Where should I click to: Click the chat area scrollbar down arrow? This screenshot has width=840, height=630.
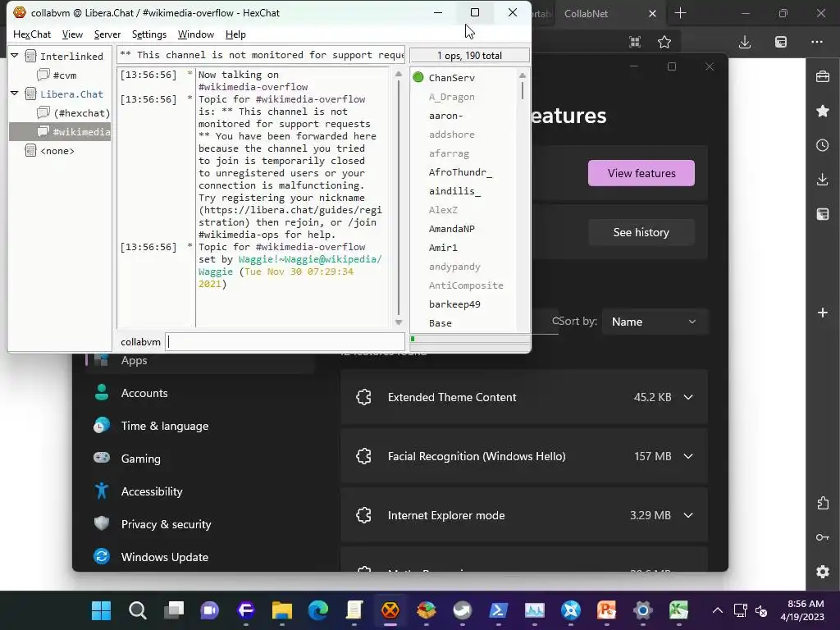pos(399,322)
